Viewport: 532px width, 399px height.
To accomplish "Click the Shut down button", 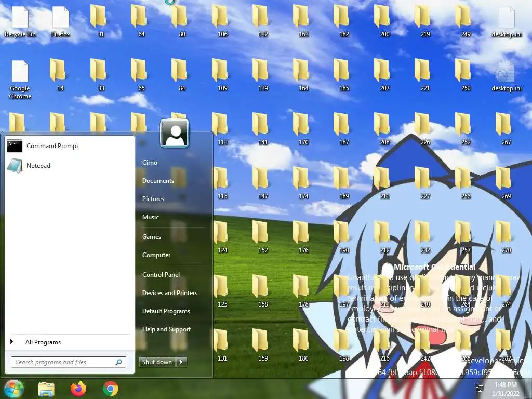I will (157, 362).
